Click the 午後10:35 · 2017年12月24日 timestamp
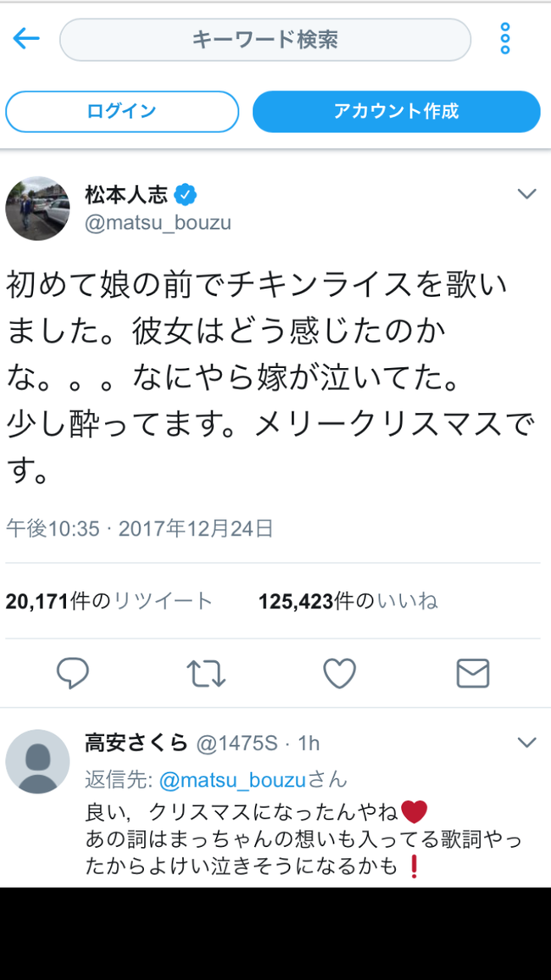Image resolution: width=551 pixels, height=980 pixels. [x=140, y=529]
